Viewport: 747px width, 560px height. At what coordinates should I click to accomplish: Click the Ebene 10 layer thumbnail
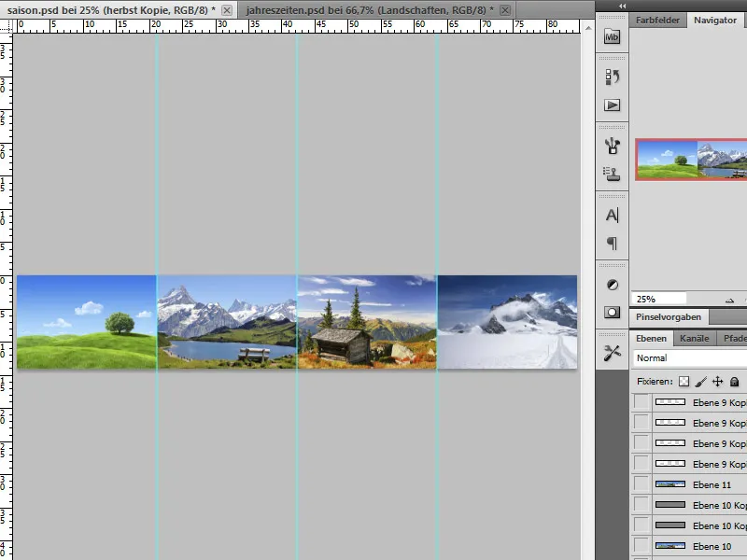670,546
